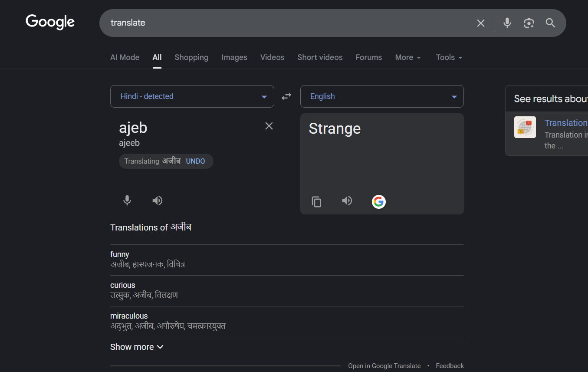Viewport: 588px width, 372px height.
Task: Click the magnifier search icon
Action: point(551,23)
